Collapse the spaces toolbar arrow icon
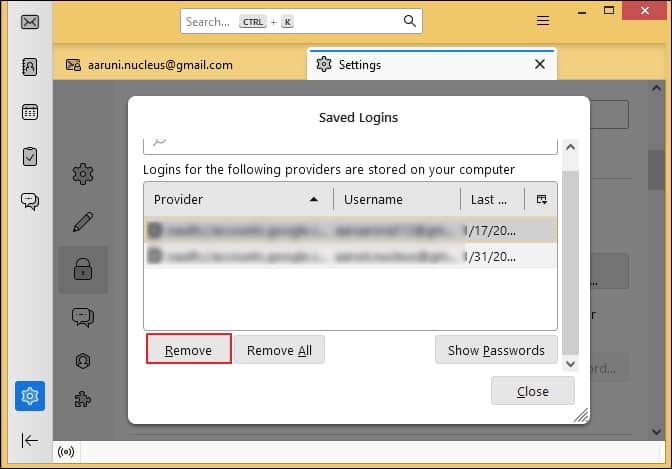672x469 pixels. tap(30, 440)
